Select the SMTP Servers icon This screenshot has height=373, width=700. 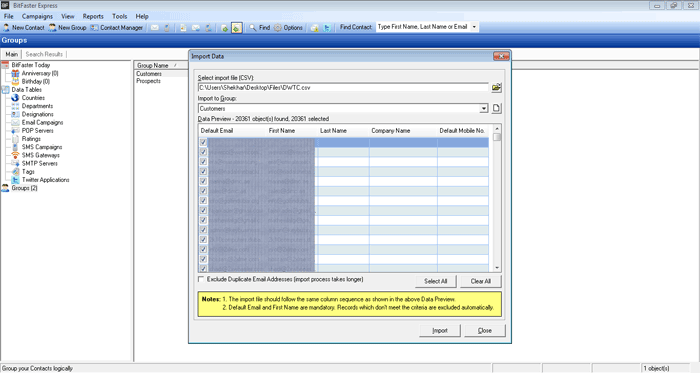[15, 163]
